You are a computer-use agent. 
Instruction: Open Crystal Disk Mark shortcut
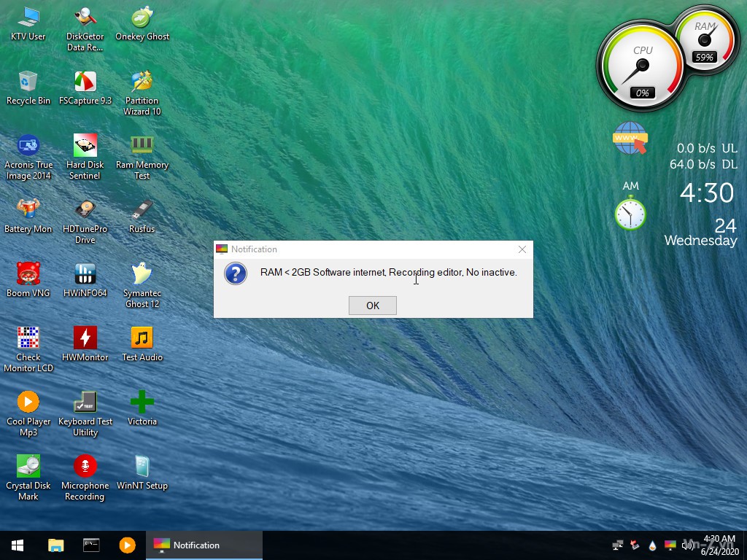(28, 467)
